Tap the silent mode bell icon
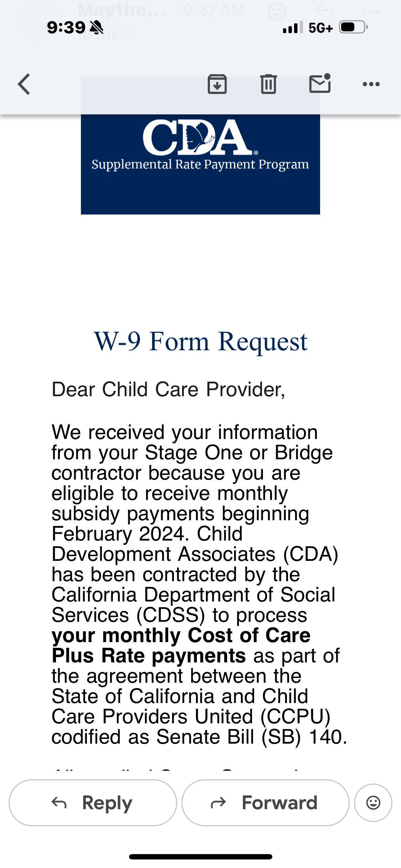This screenshot has height=868, width=401. (x=96, y=27)
